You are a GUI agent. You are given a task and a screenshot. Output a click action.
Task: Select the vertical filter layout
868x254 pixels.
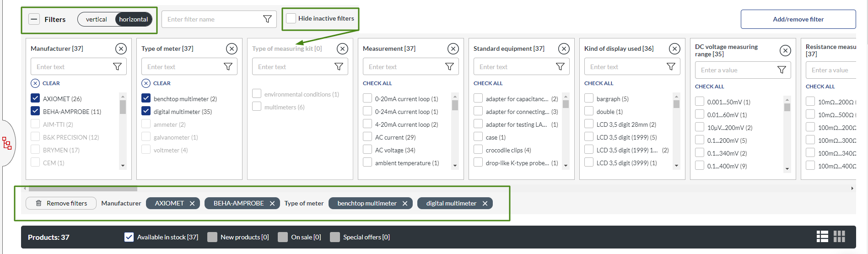96,19
